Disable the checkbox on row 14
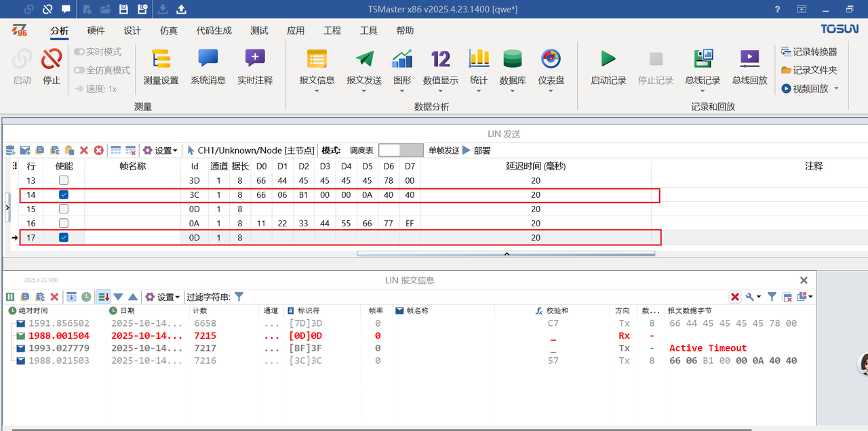 coord(63,194)
